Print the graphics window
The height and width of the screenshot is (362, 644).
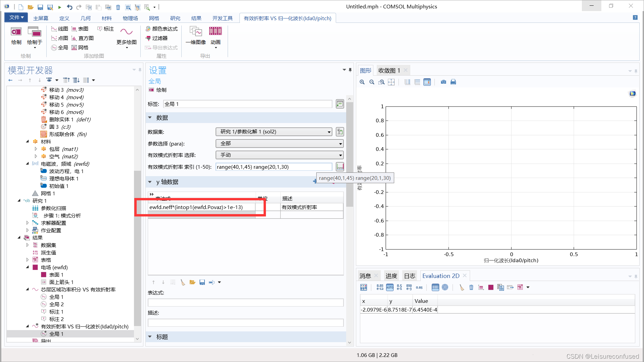click(453, 82)
